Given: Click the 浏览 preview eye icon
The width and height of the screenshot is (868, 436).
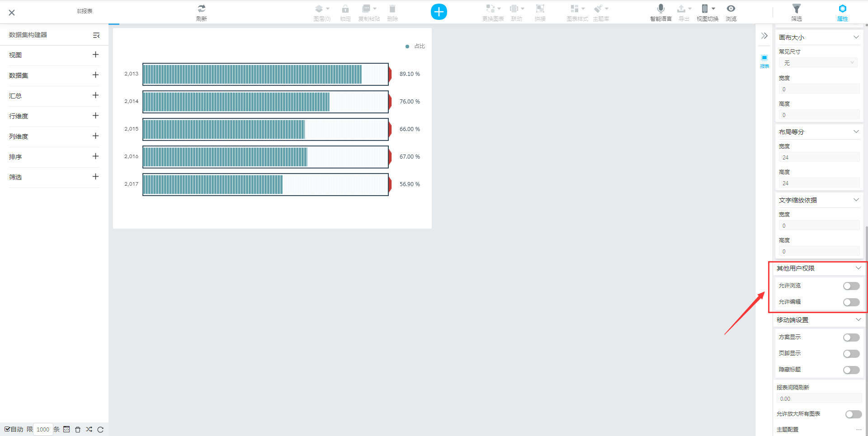Looking at the screenshot, I should coord(731,9).
